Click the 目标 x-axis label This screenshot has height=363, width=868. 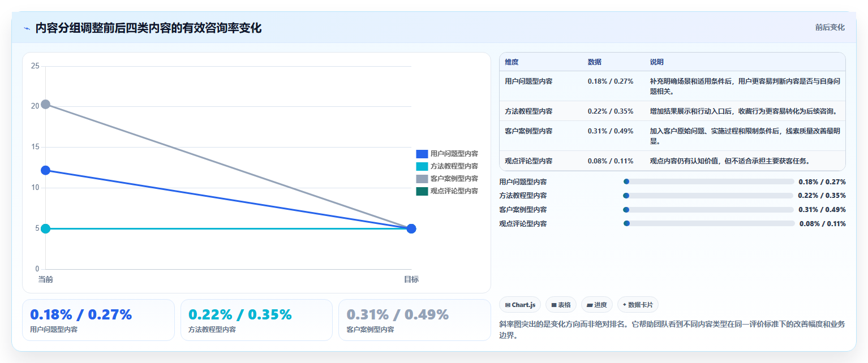click(411, 279)
